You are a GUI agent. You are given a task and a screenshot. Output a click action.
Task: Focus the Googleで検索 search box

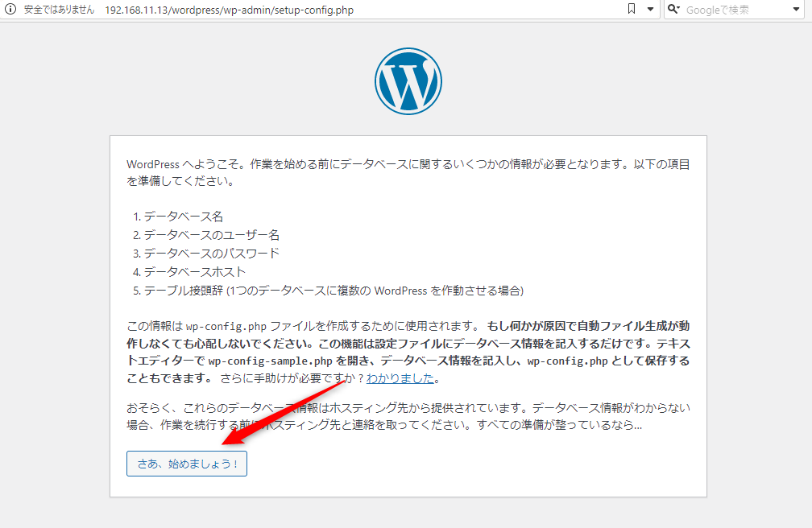tap(729, 10)
